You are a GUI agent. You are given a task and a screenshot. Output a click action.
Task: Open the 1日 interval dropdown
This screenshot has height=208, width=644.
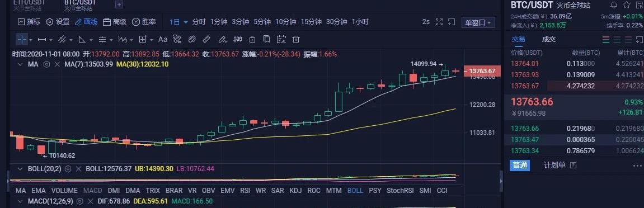(178, 22)
